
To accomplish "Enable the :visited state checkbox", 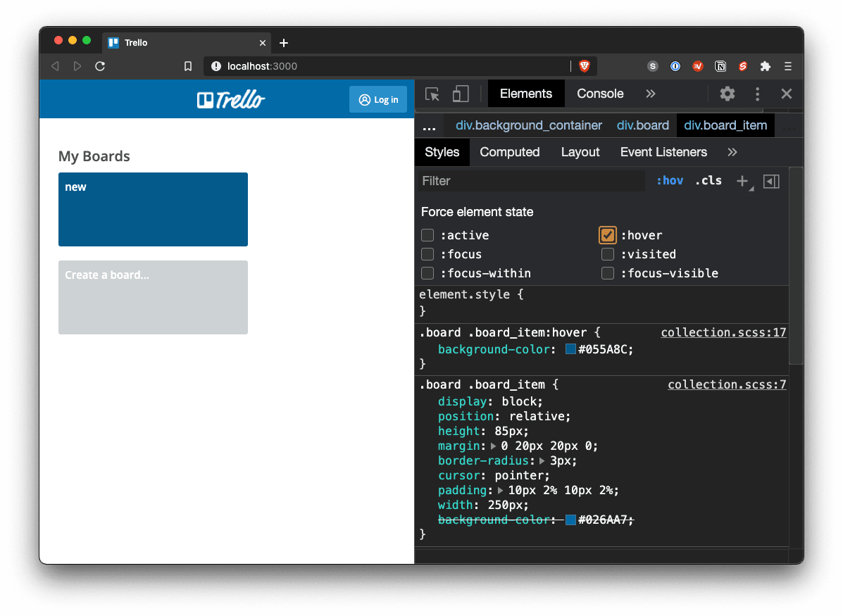I will click(608, 254).
